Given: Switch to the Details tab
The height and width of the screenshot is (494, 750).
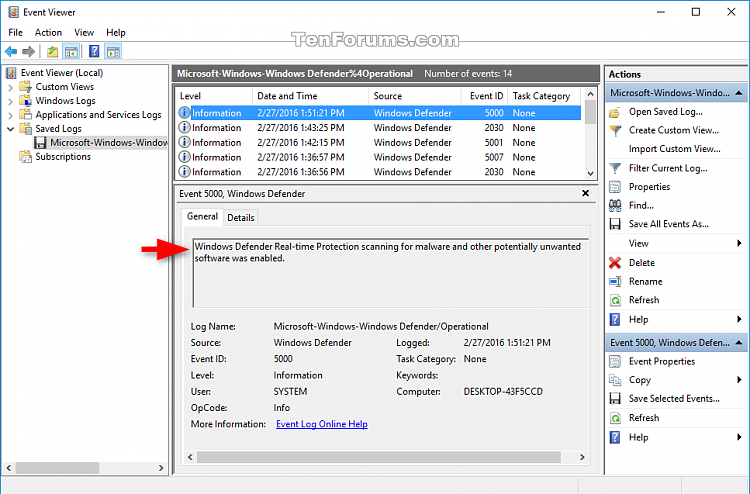Looking at the screenshot, I should pos(241,218).
